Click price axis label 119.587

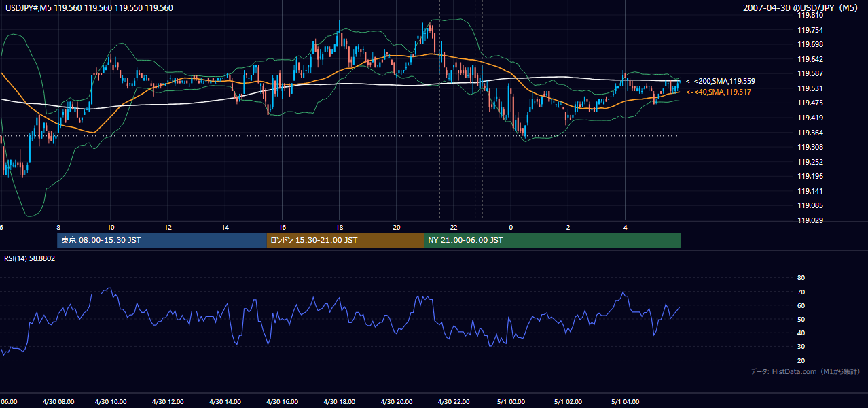point(810,73)
